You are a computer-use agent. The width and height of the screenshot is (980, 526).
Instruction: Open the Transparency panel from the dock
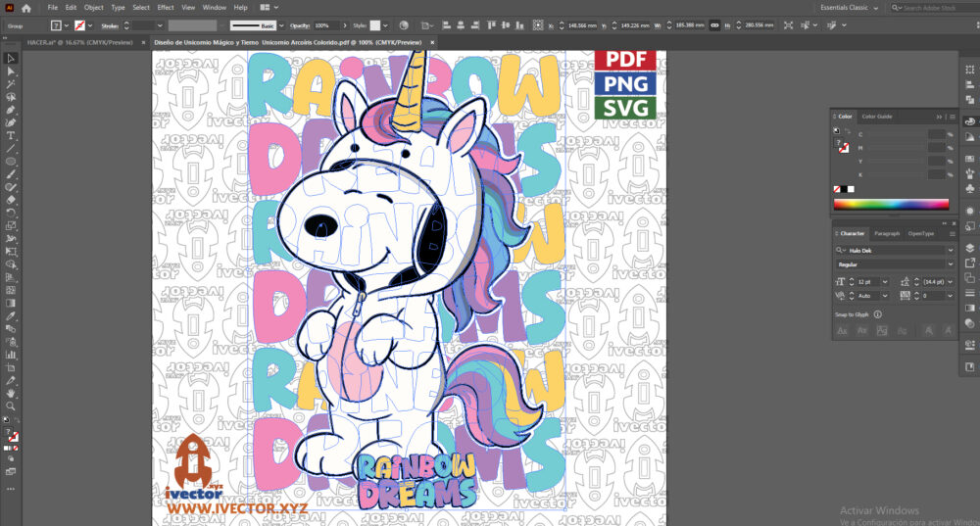tap(969, 323)
